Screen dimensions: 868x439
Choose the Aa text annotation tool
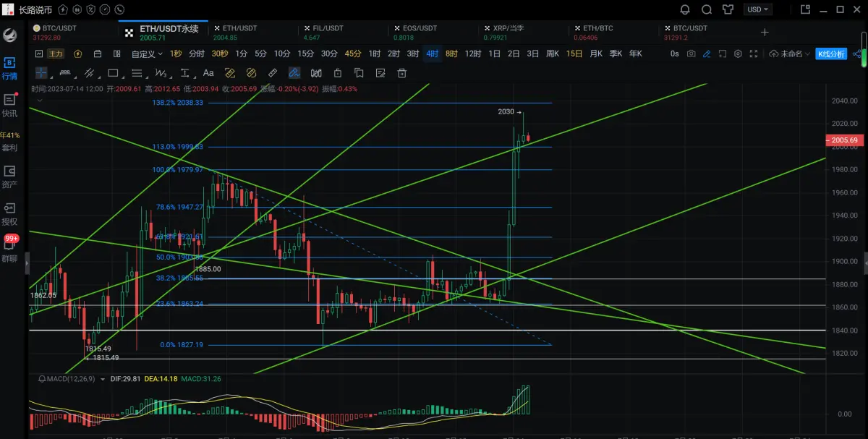click(208, 73)
